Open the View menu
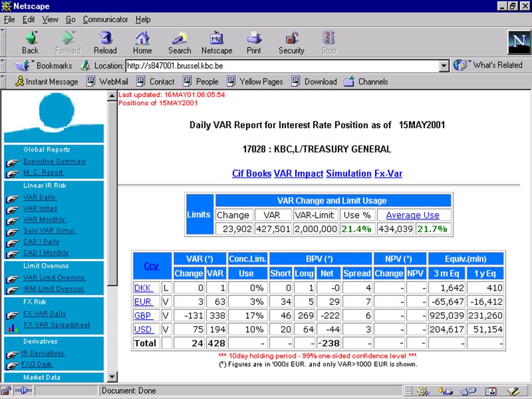This screenshot has height=399, width=532. (50, 20)
